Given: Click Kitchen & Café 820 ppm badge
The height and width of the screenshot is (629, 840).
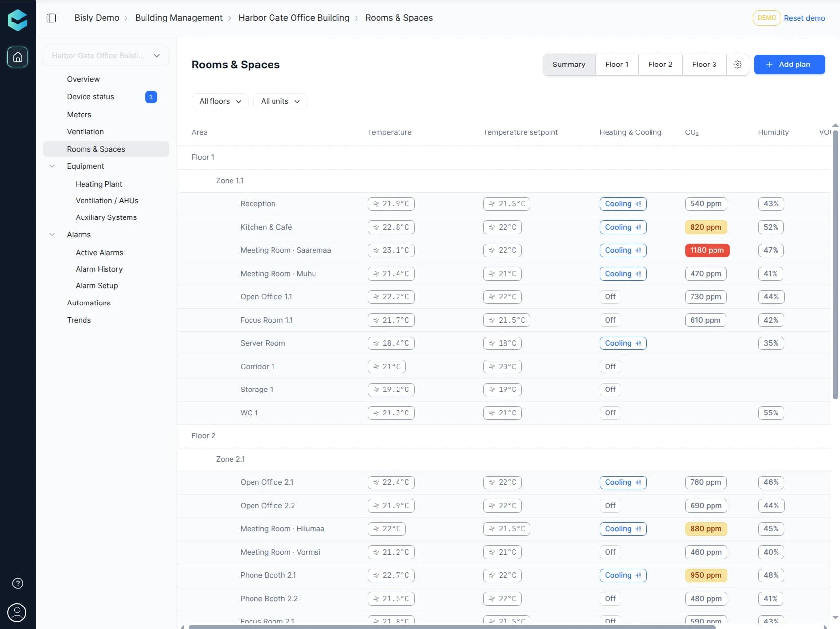Looking at the screenshot, I should click(706, 227).
